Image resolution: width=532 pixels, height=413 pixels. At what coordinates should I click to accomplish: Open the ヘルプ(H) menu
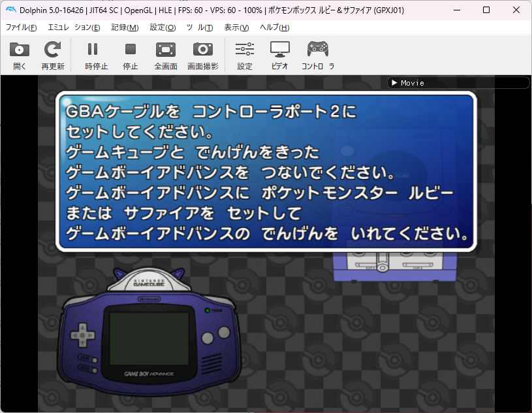[x=274, y=27]
